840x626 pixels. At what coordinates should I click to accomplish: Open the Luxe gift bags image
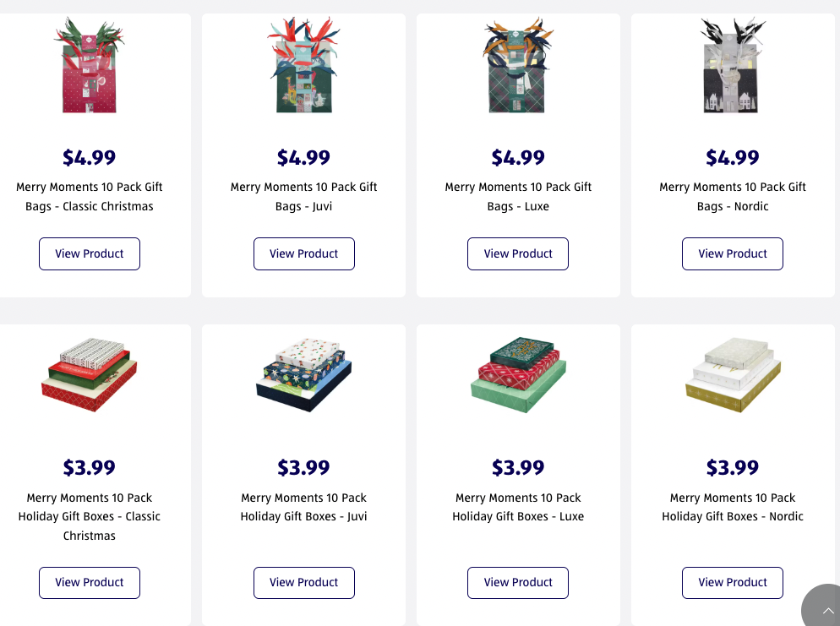518,66
